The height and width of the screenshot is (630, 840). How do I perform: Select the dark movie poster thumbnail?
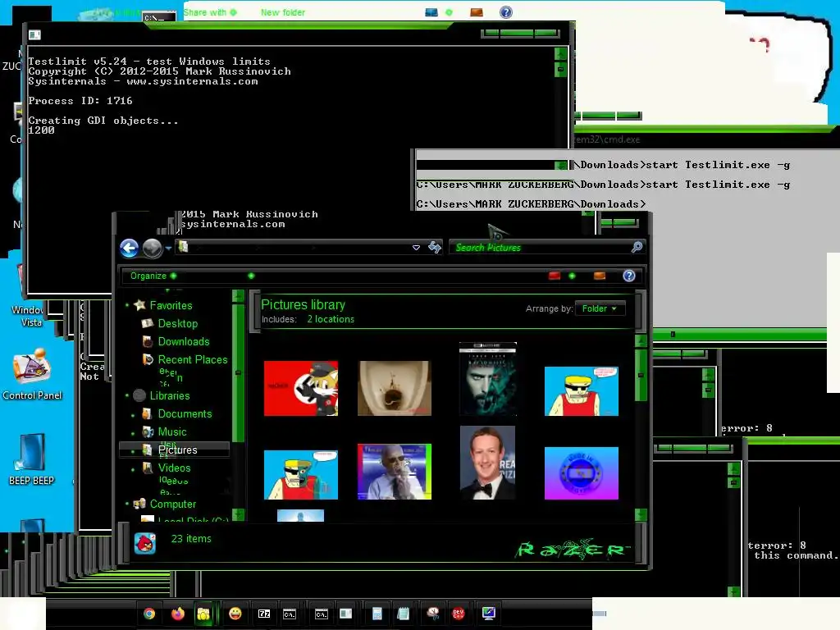[488, 379]
